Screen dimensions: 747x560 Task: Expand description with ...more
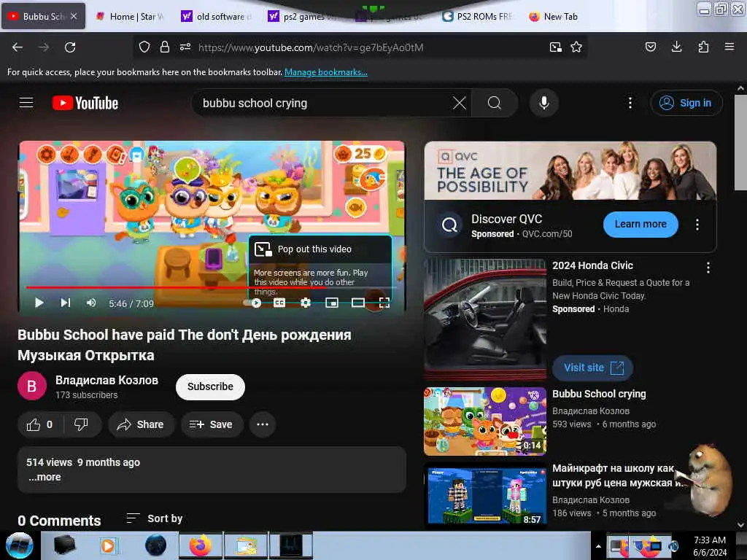pyautogui.click(x=44, y=477)
